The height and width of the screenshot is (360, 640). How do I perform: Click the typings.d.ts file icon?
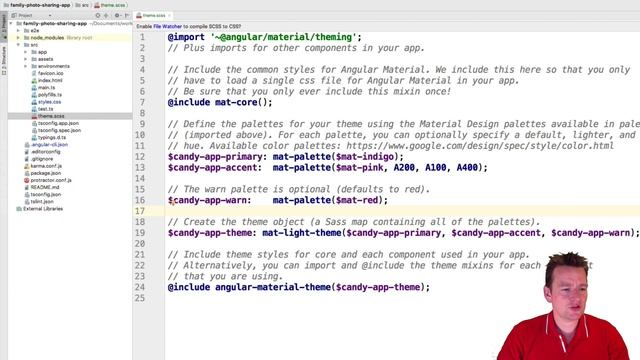click(x=34, y=138)
